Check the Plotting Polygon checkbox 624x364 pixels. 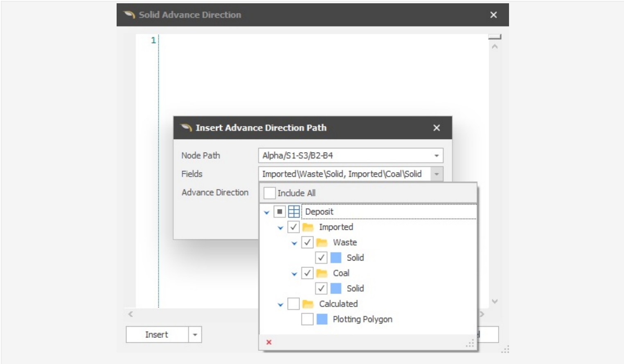coord(307,319)
